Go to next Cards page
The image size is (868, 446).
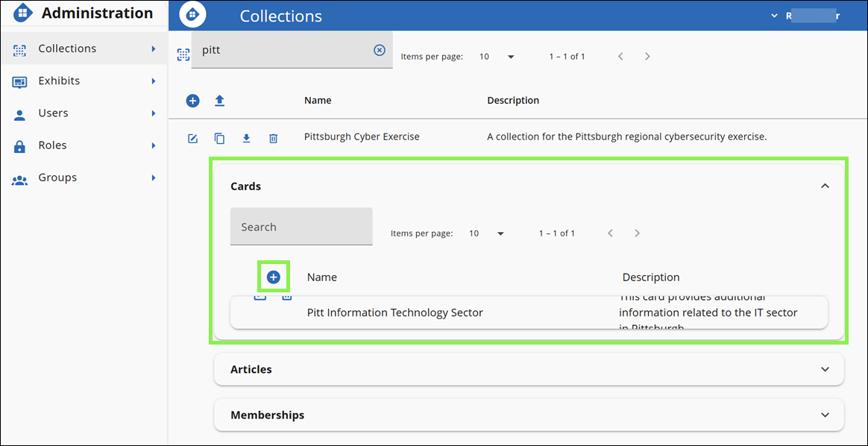point(637,233)
